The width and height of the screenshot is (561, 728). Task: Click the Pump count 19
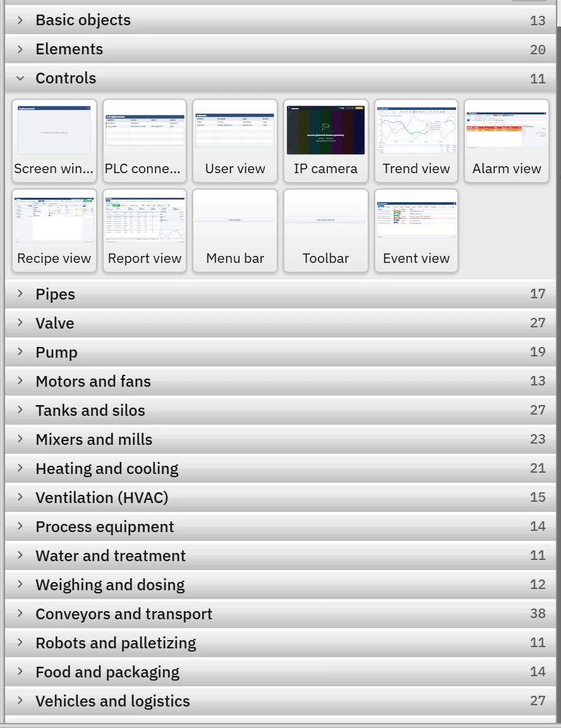[538, 352]
